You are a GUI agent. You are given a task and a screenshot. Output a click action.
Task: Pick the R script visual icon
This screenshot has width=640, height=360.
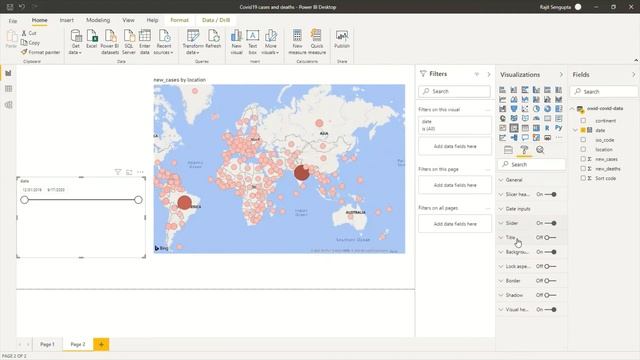547,128
